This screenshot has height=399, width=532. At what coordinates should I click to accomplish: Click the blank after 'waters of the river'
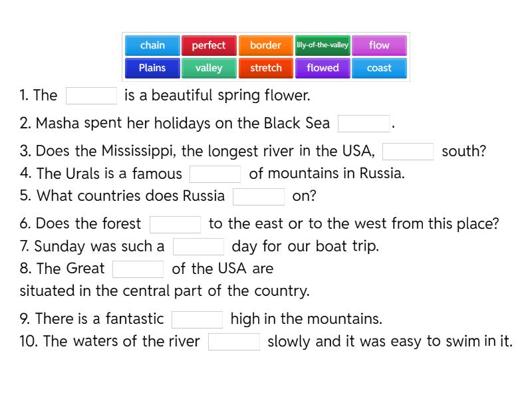[233, 342]
